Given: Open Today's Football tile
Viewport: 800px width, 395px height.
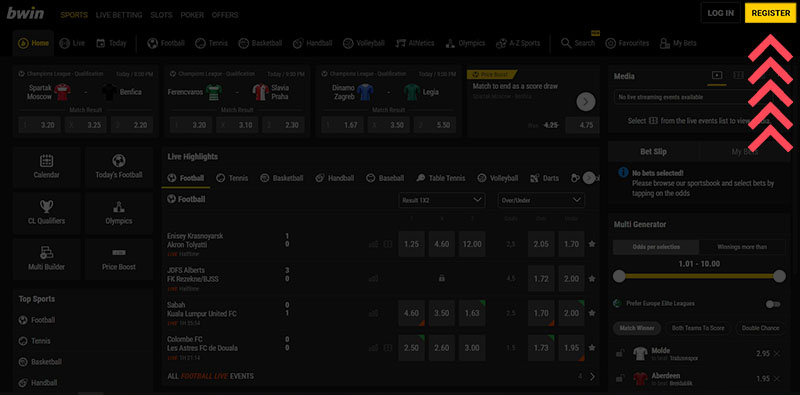Looking at the screenshot, I should pyautogui.click(x=119, y=167).
